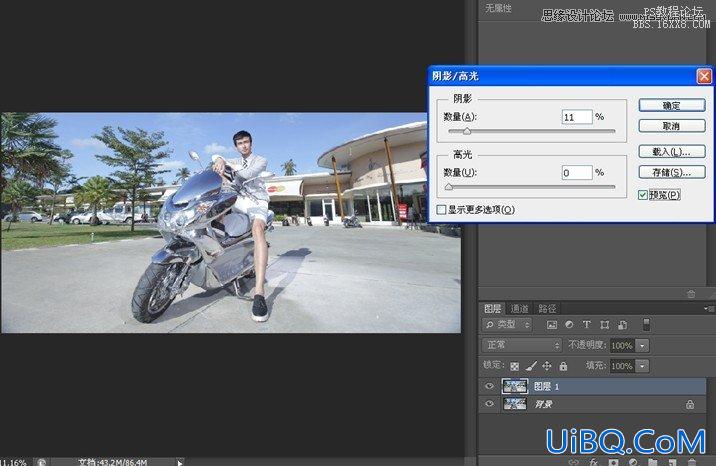Select the 图层 1 layer name

click(x=546, y=387)
